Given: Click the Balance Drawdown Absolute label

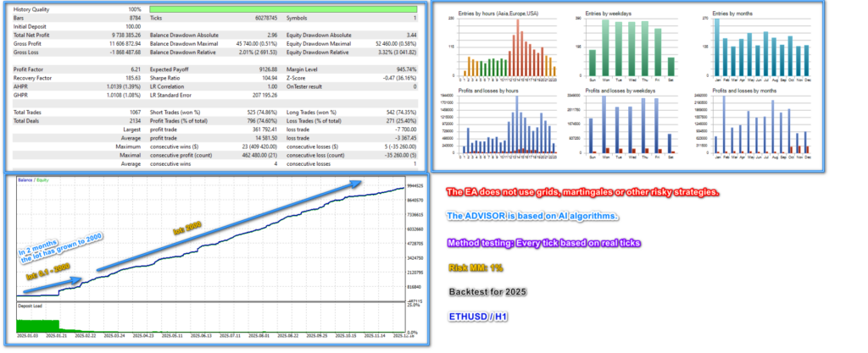Looking at the screenshot, I should 184,36.
